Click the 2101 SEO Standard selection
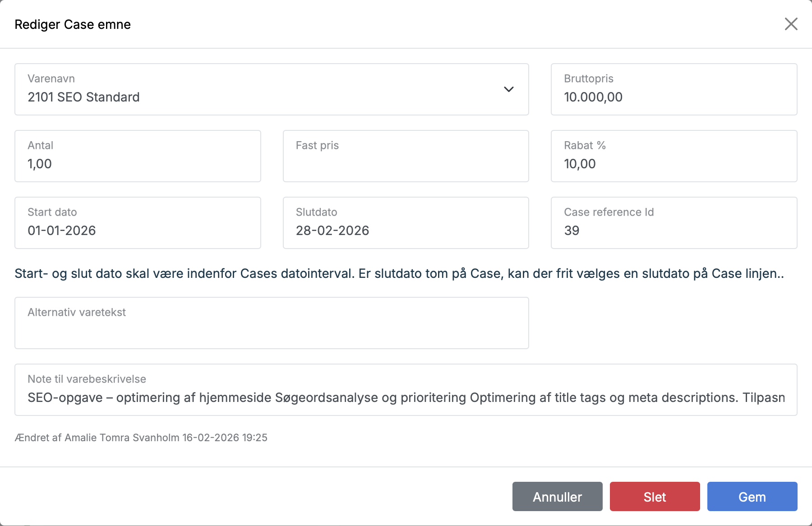Image resolution: width=812 pixels, height=526 pixels. (x=83, y=97)
